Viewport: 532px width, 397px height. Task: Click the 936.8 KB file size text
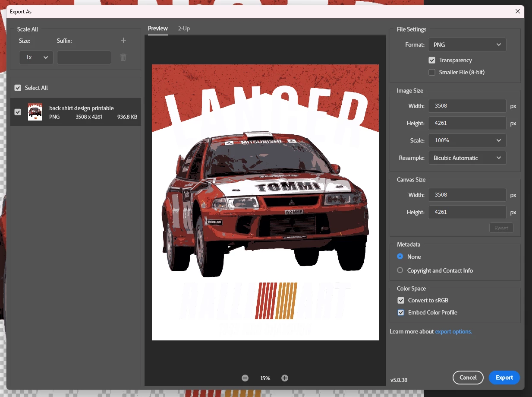pyautogui.click(x=127, y=117)
